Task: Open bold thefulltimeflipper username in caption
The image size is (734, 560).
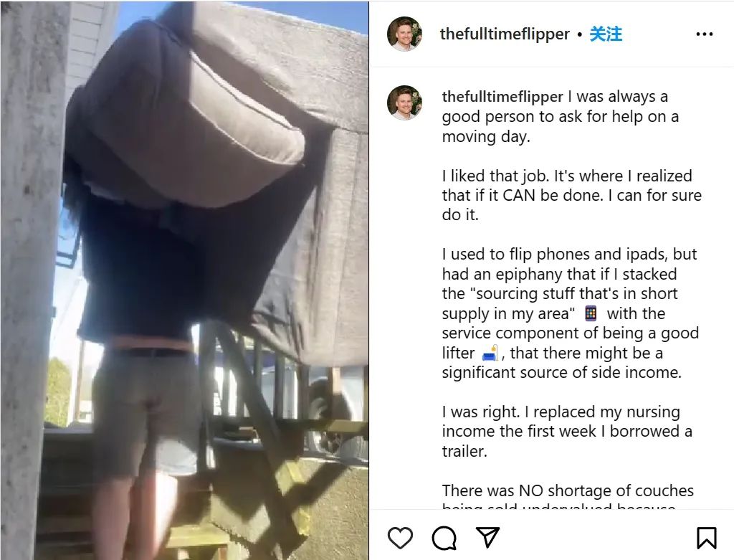Action: (502, 97)
